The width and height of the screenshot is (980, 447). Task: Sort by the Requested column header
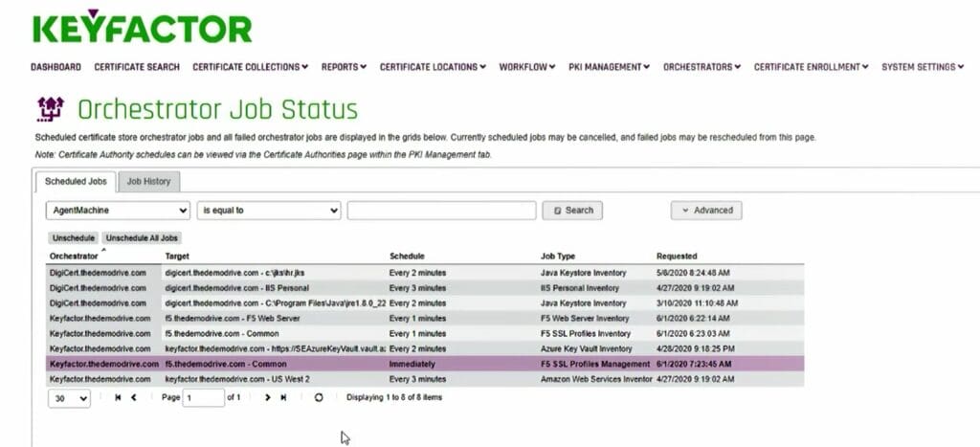[677, 257]
